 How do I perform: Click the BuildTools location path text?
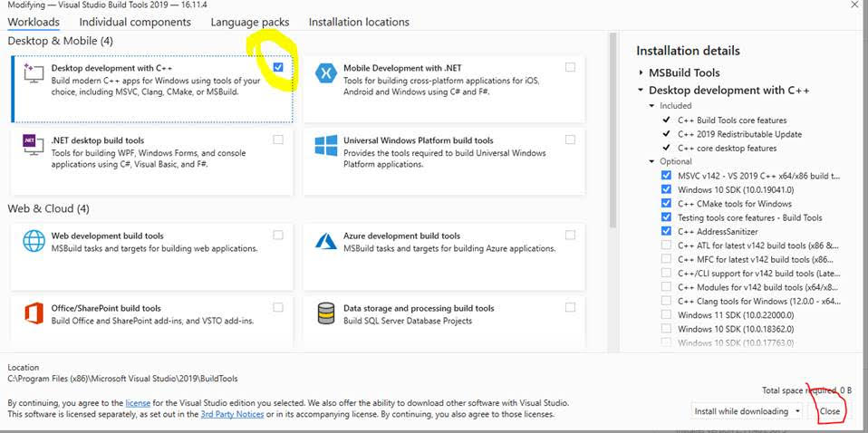122,379
